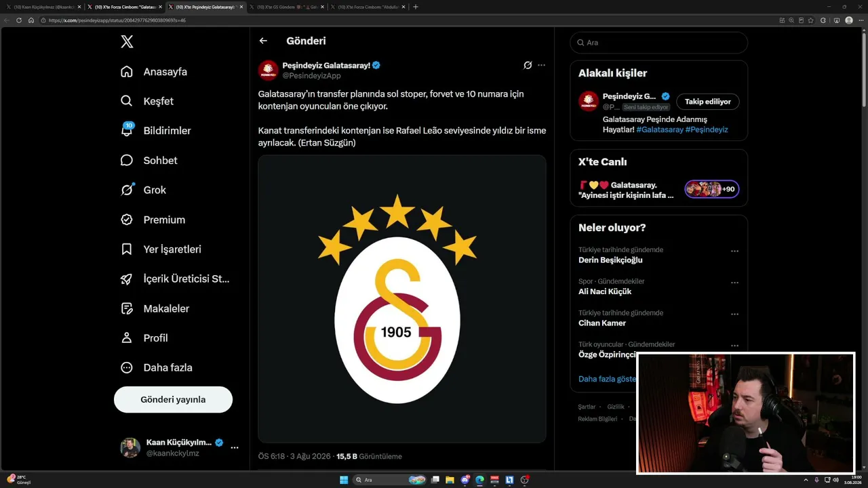Open Keşfet search page from the sidebar
868x488 pixels.
click(x=147, y=101)
